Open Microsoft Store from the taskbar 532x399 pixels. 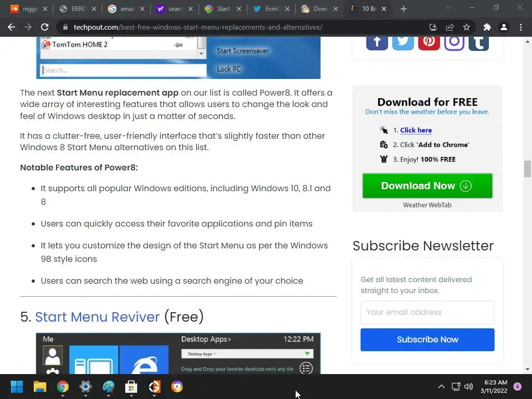click(x=131, y=387)
